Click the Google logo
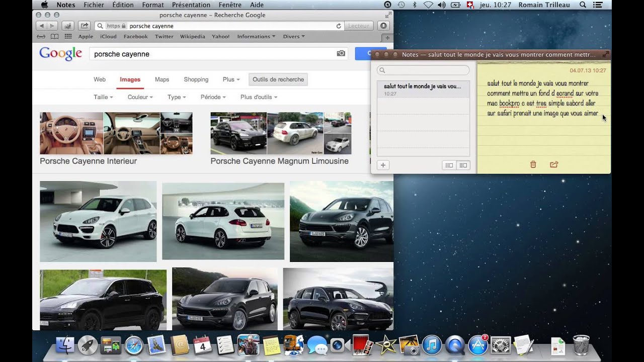Image resolution: width=644 pixels, height=362 pixels. [x=60, y=54]
